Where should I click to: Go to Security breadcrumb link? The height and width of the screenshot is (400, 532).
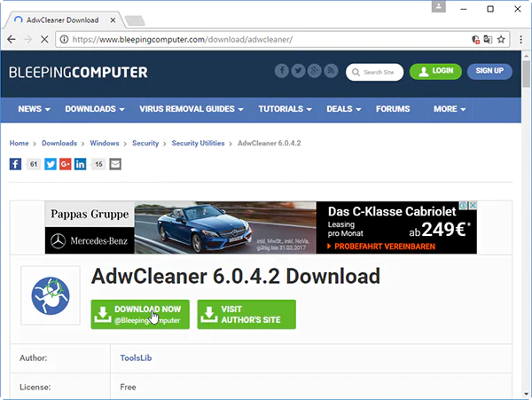click(145, 143)
